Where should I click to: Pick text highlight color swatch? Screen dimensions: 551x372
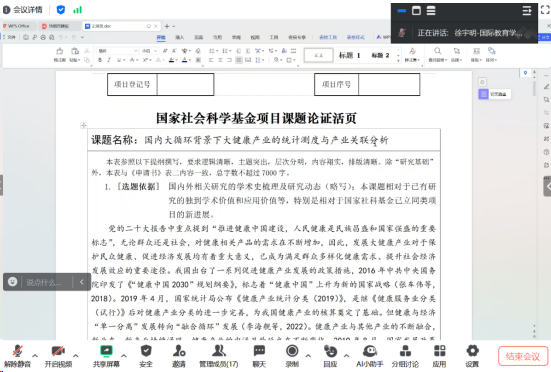(171, 60)
